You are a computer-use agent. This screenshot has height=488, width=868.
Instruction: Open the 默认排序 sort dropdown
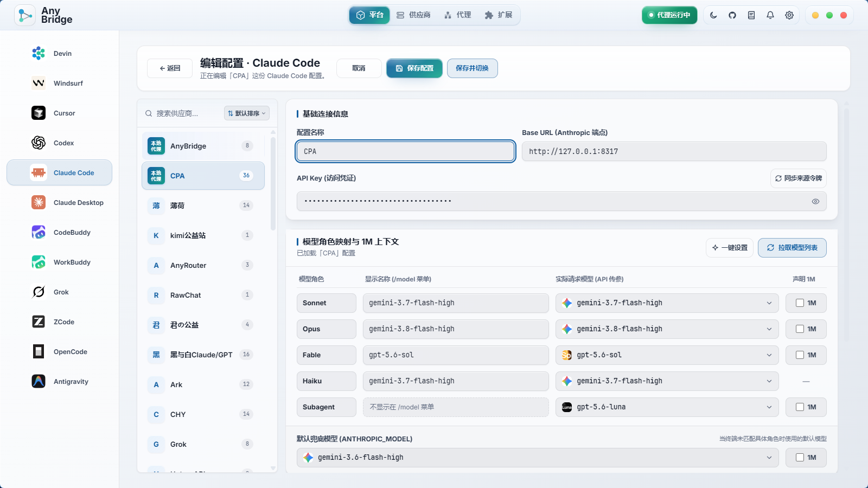pyautogui.click(x=247, y=113)
